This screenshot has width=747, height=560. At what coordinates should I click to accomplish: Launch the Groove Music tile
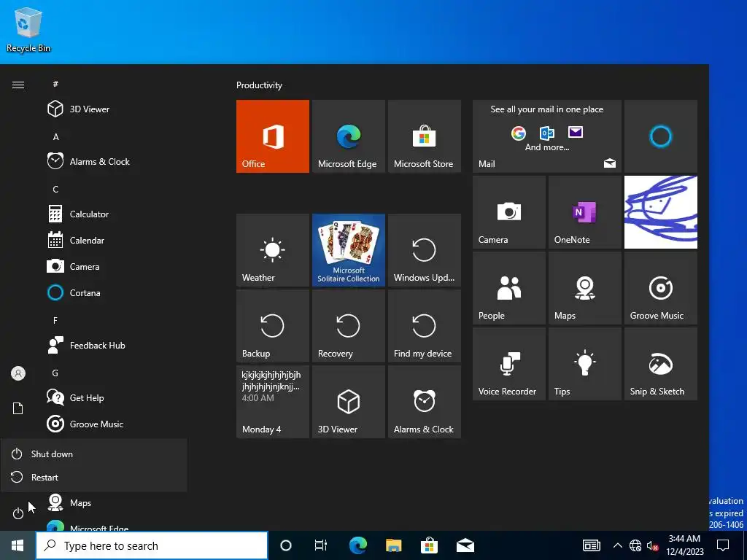coord(660,287)
